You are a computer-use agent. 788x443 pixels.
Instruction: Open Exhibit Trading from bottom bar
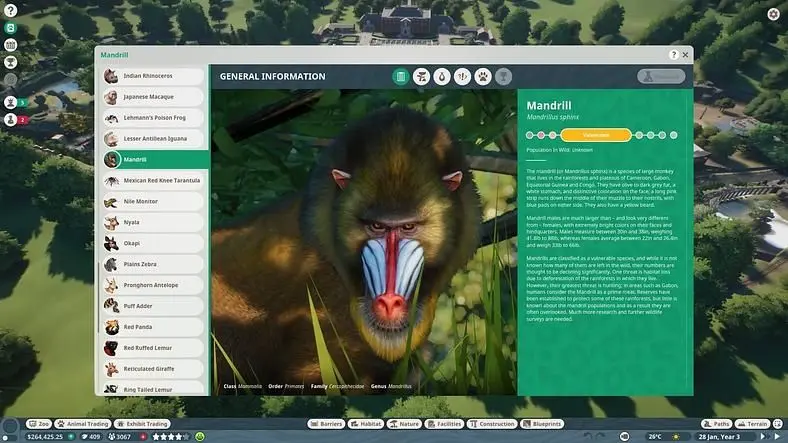pyautogui.click(x=143, y=424)
